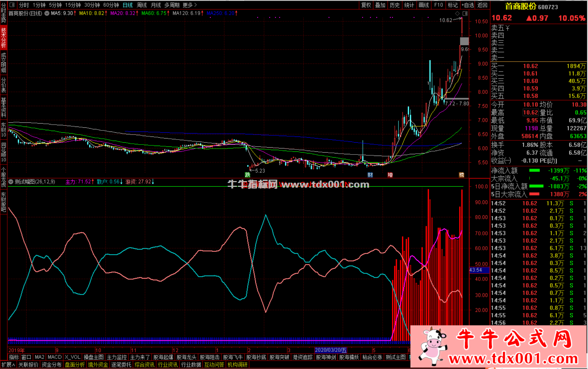Open 同花顺10 in the left sidebar
This screenshot has width=588, height=369.
3,152
